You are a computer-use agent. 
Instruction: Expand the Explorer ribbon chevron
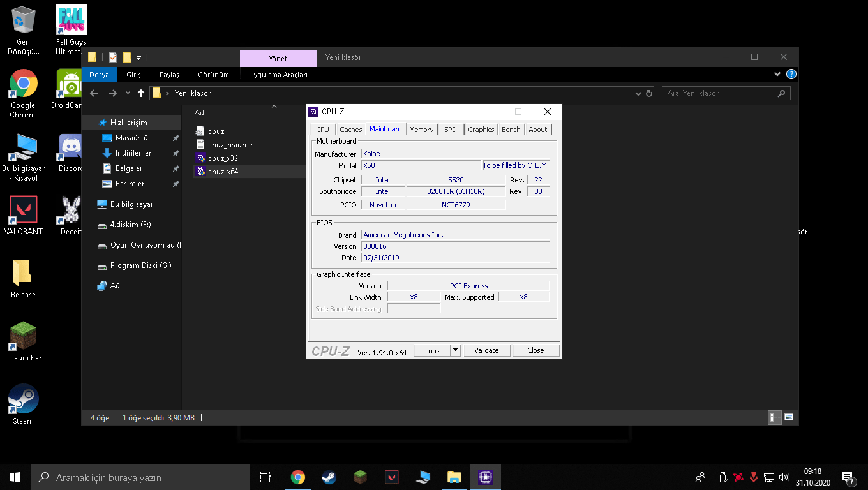tap(777, 74)
